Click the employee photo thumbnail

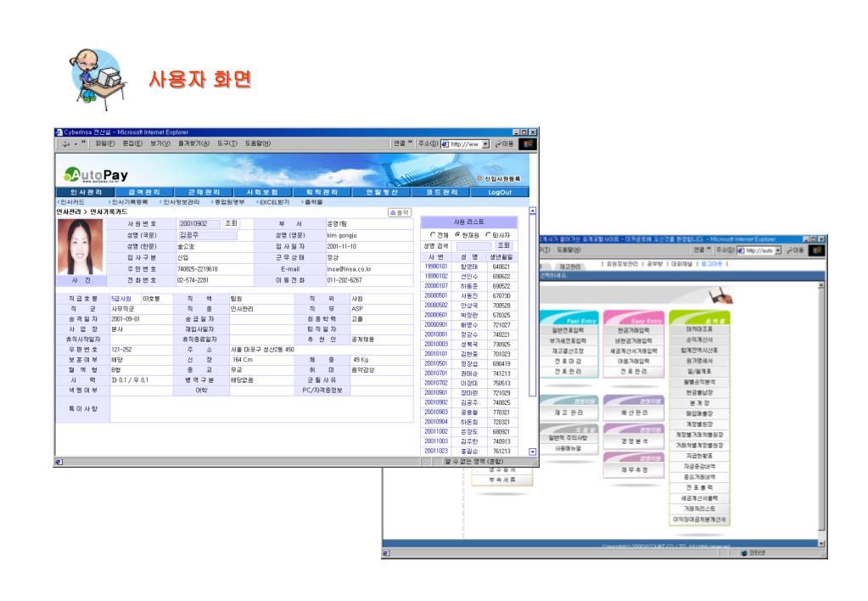click(x=81, y=246)
